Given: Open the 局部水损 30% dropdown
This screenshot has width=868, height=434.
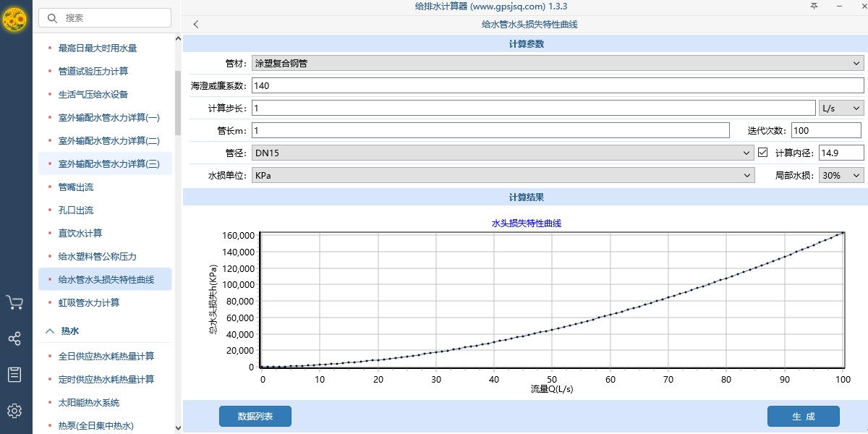Looking at the screenshot, I should tap(839, 174).
